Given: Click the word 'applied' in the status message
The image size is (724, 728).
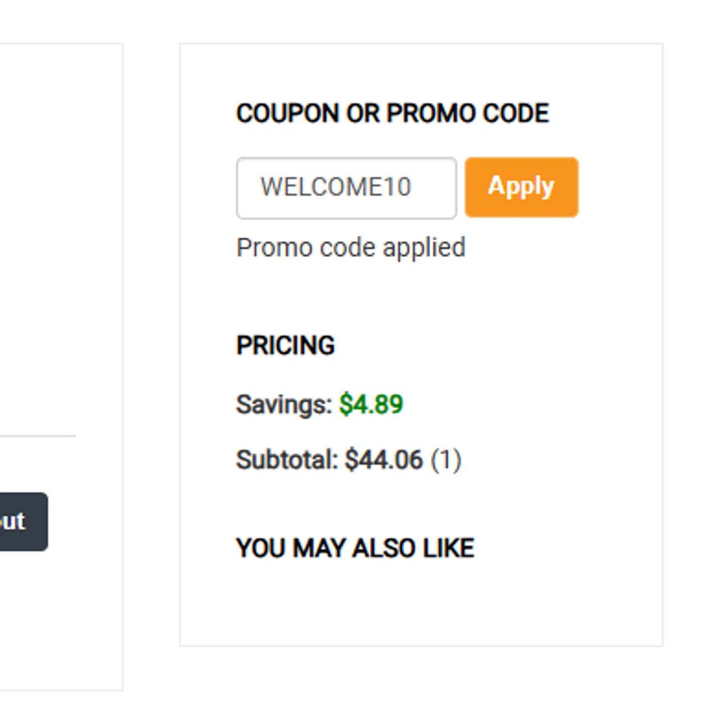Looking at the screenshot, I should click(424, 248).
